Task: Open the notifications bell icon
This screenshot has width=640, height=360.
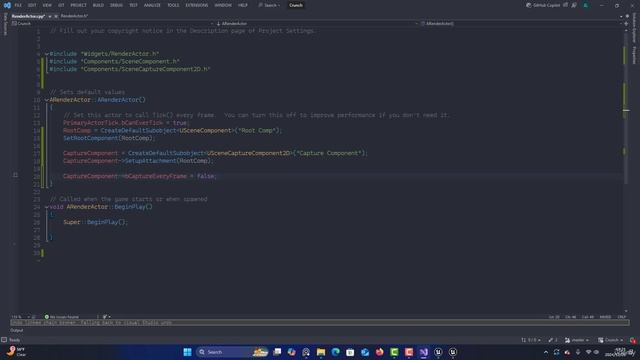Action: click(x=633, y=340)
